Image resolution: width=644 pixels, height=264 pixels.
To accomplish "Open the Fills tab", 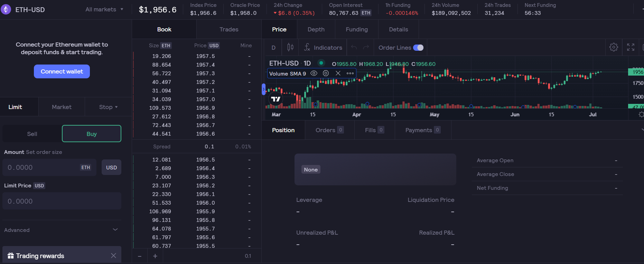I will coord(374,130).
